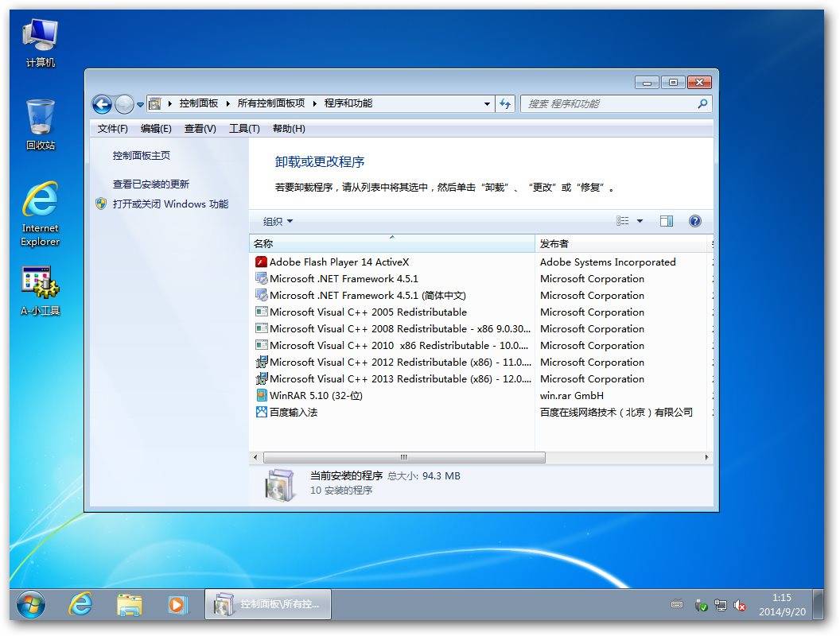Viewport: 840px width, 636px height.
Task: Open Windows Media Player on taskbar
Action: coord(177,605)
